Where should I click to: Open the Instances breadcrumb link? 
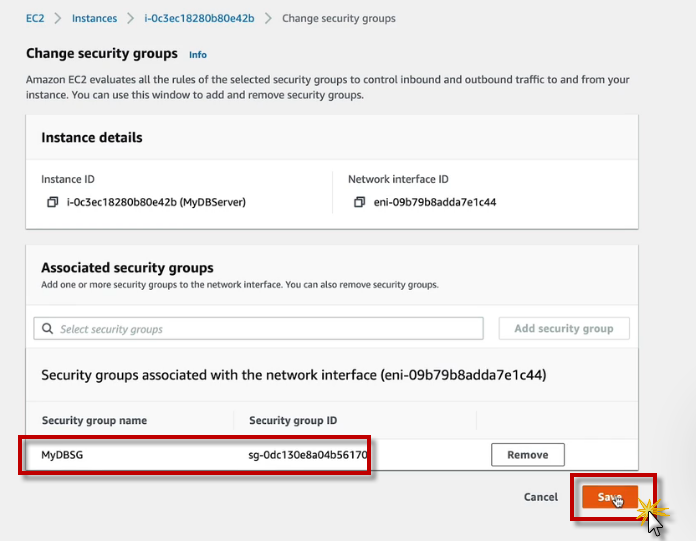click(94, 18)
